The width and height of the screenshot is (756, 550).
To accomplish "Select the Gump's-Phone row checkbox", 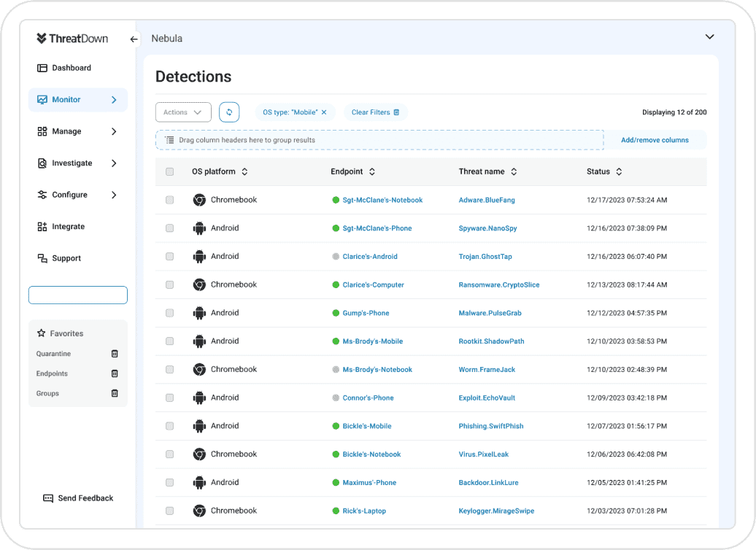I will point(170,313).
